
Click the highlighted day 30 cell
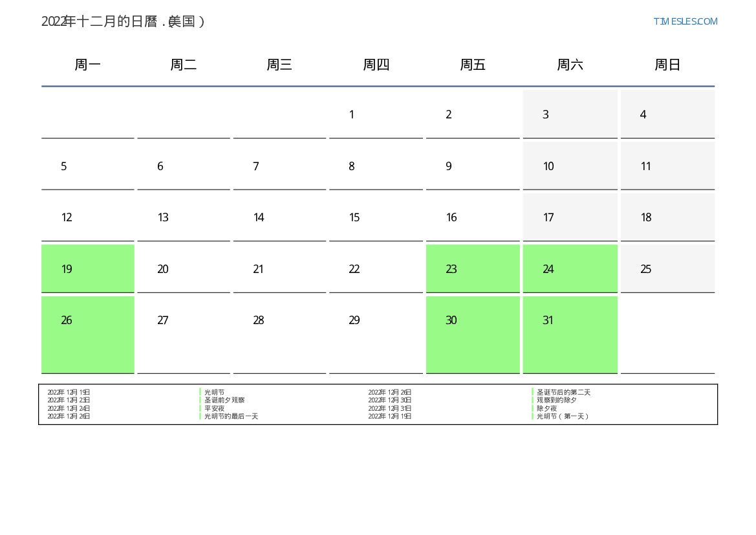473,334
